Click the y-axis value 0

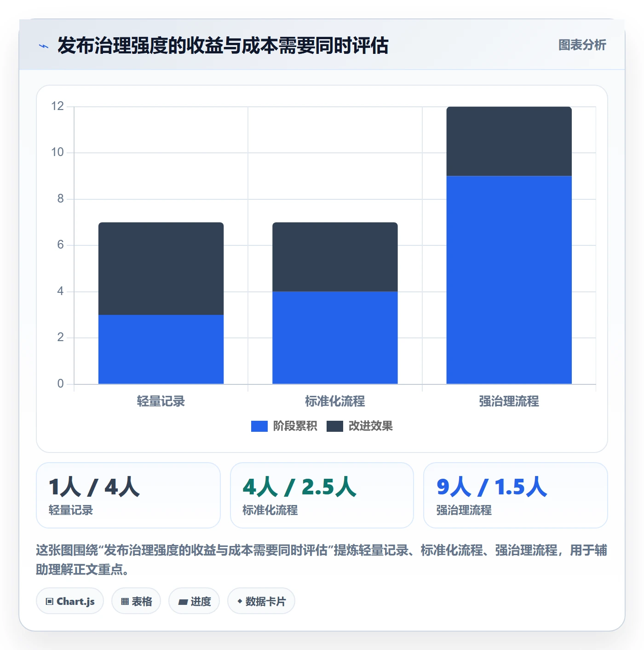[60, 384]
